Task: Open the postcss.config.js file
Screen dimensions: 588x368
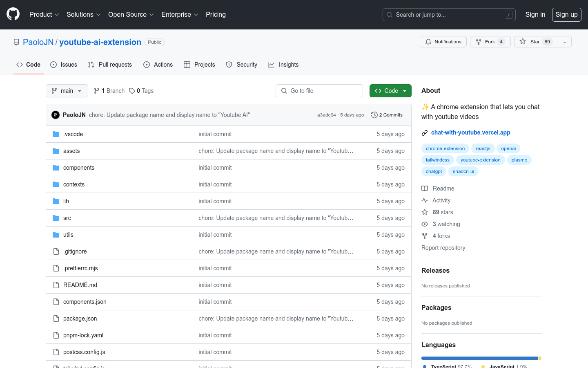Action: (x=84, y=352)
